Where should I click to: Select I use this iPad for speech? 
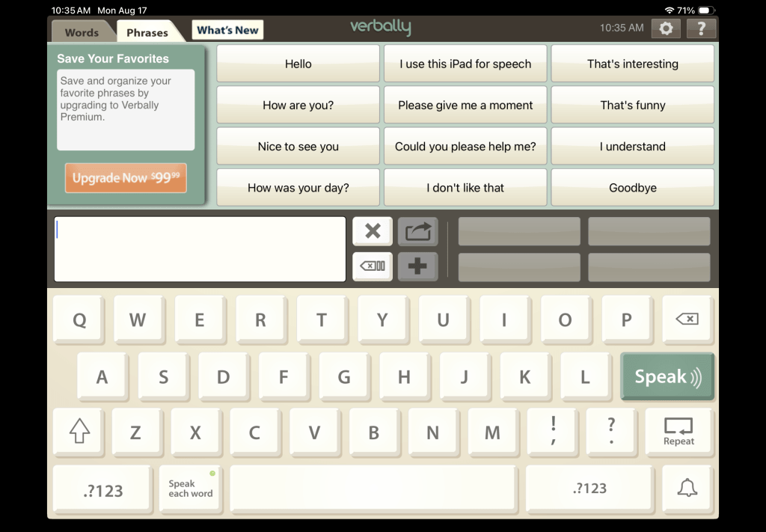pyautogui.click(x=465, y=64)
